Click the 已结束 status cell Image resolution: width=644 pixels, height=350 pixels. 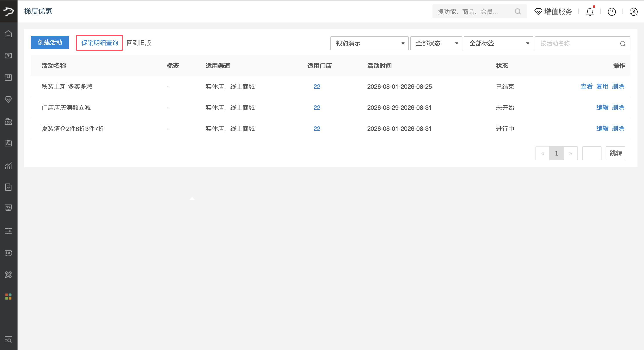point(505,87)
